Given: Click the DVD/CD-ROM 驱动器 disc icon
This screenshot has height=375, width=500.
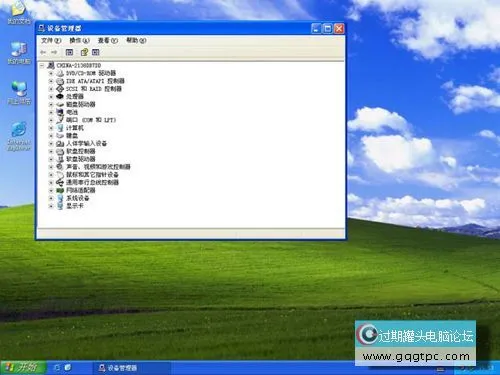Looking at the screenshot, I should (60, 73).
